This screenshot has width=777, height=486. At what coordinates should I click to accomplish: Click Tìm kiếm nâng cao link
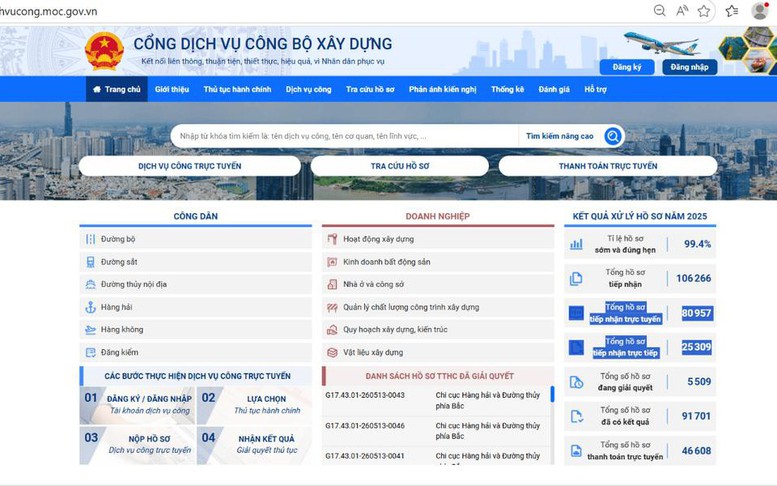point(559,136)
